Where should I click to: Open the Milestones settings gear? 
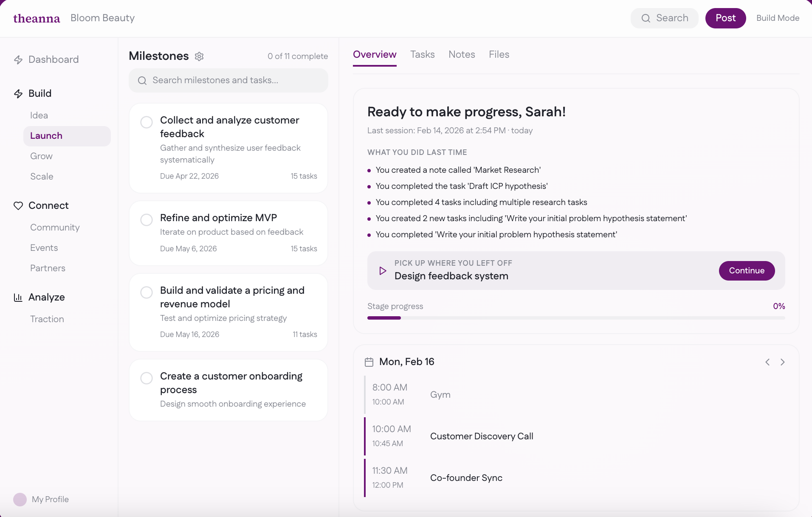tap(199, 56)
